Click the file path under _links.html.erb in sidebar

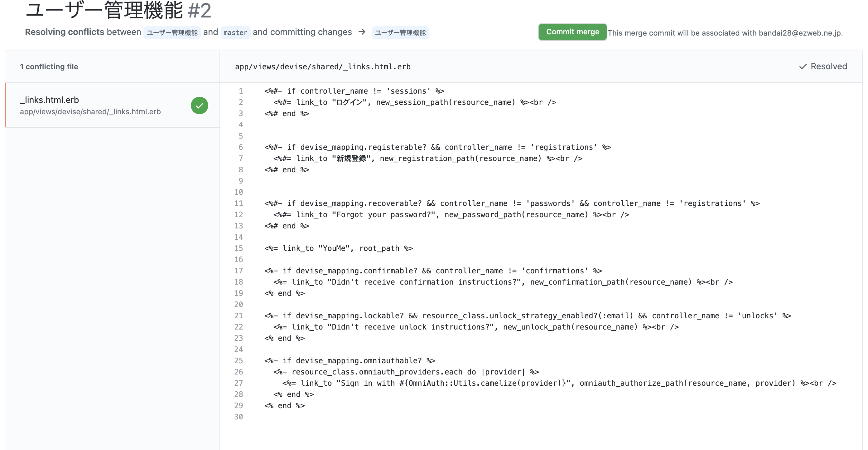(x=90, y=112)
